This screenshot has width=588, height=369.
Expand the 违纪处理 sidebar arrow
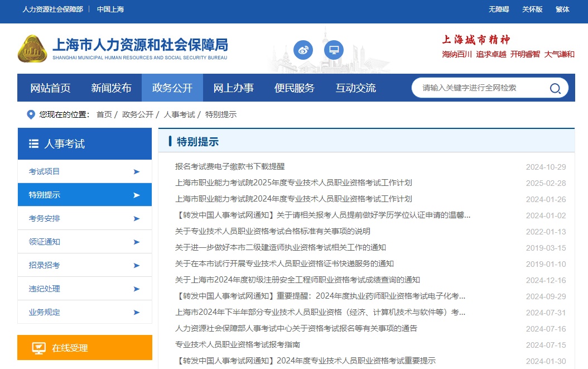pos(137,289)
